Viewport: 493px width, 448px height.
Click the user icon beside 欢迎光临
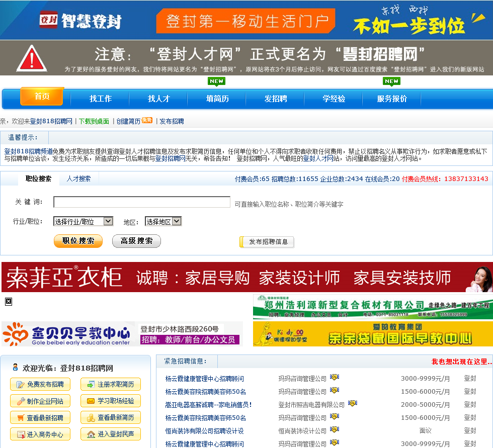pyautogui.click(x=15, y=367)
